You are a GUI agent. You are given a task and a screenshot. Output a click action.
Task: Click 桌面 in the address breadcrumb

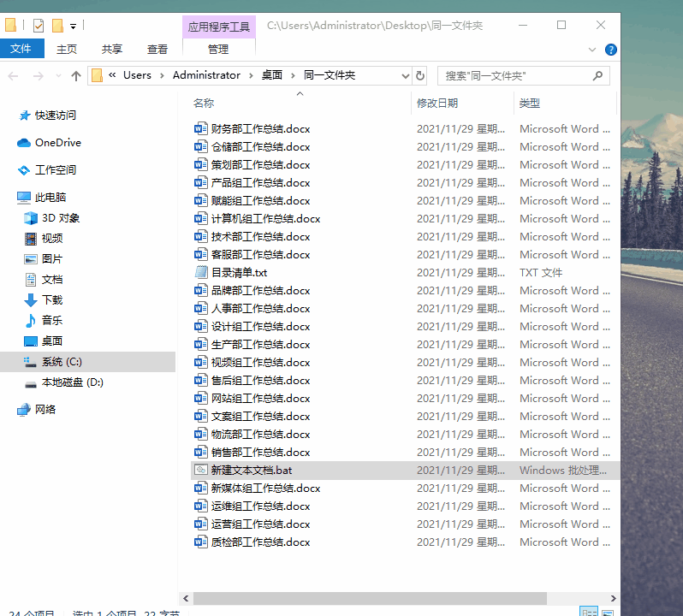click(x=272, y=75)
